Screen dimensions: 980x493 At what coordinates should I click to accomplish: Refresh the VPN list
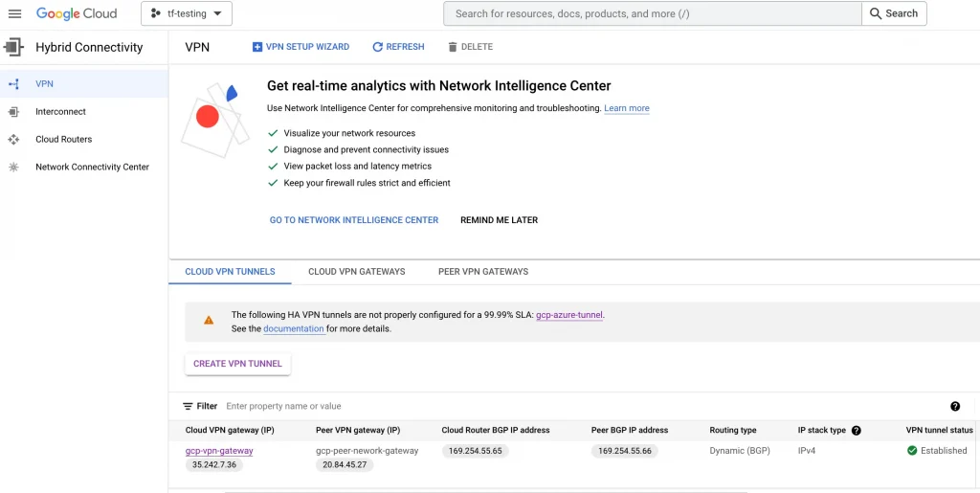(x=398, y=47)
